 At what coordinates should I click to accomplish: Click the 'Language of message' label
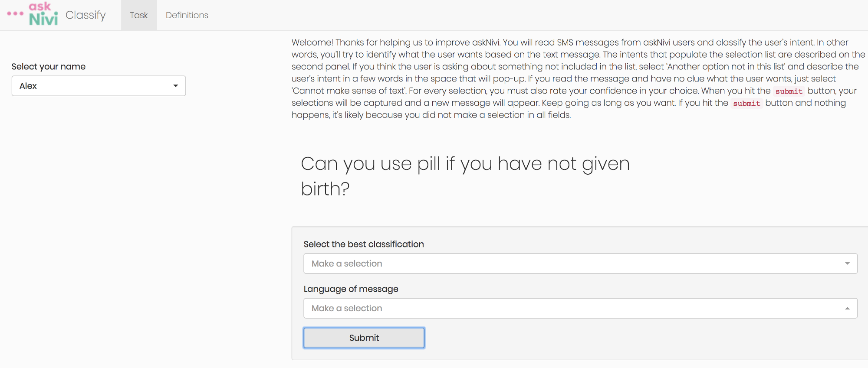(x=351, y=289)
